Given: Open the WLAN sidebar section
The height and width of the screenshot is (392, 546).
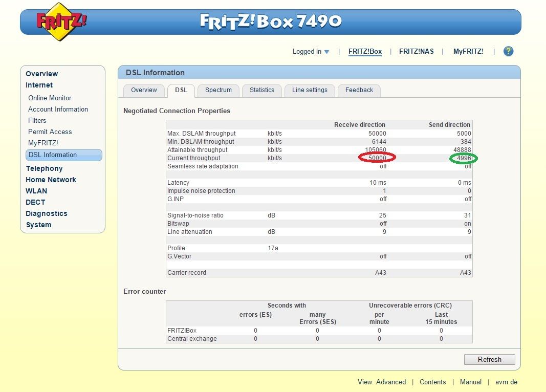Looking at the screenshot, I should [36, 191].
